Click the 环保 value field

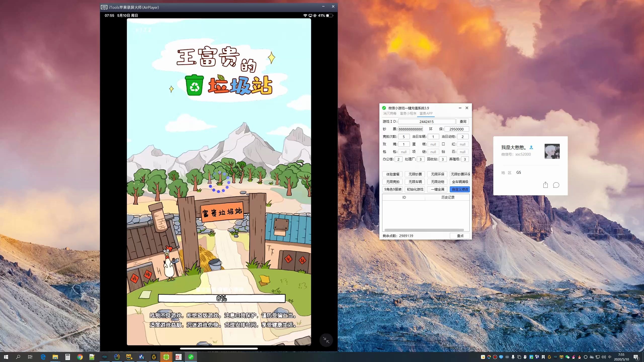(457, 129)
